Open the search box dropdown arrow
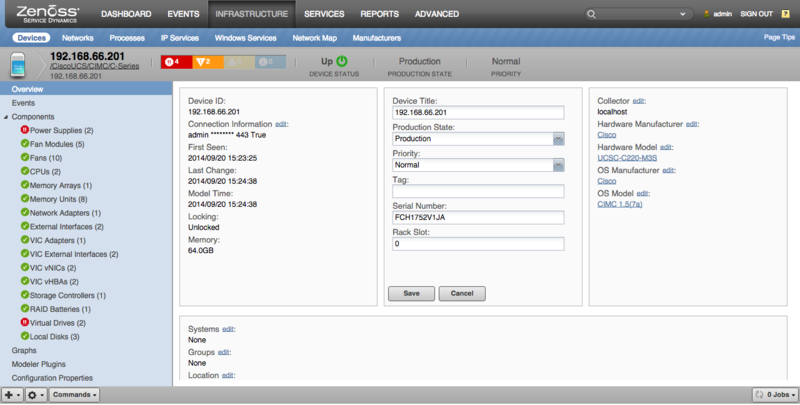 tap(683, 14)
